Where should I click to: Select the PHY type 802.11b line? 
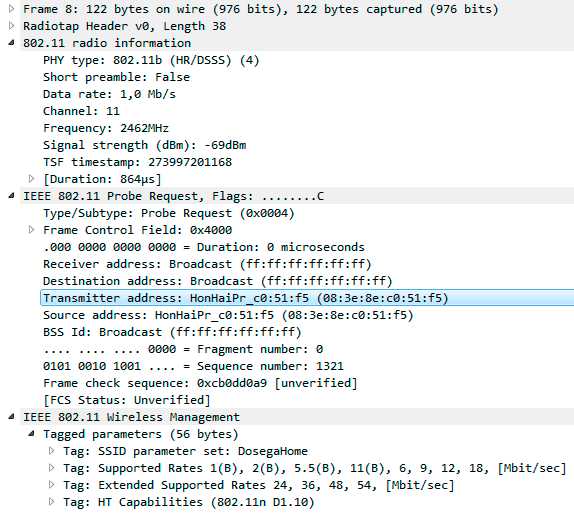click(x=151, y=60)
